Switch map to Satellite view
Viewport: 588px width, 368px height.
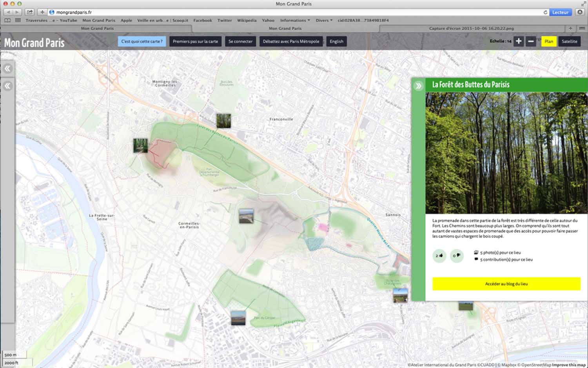pos(569,41)
